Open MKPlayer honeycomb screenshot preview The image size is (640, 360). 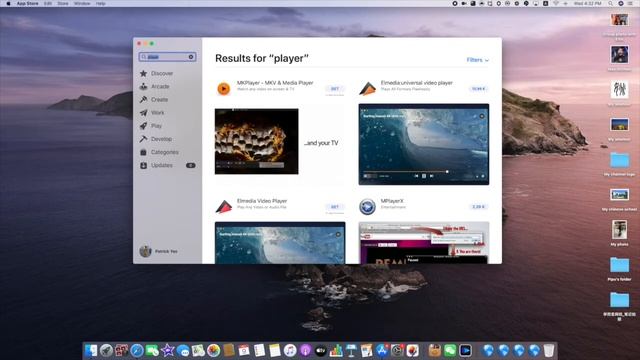point(256,141)
